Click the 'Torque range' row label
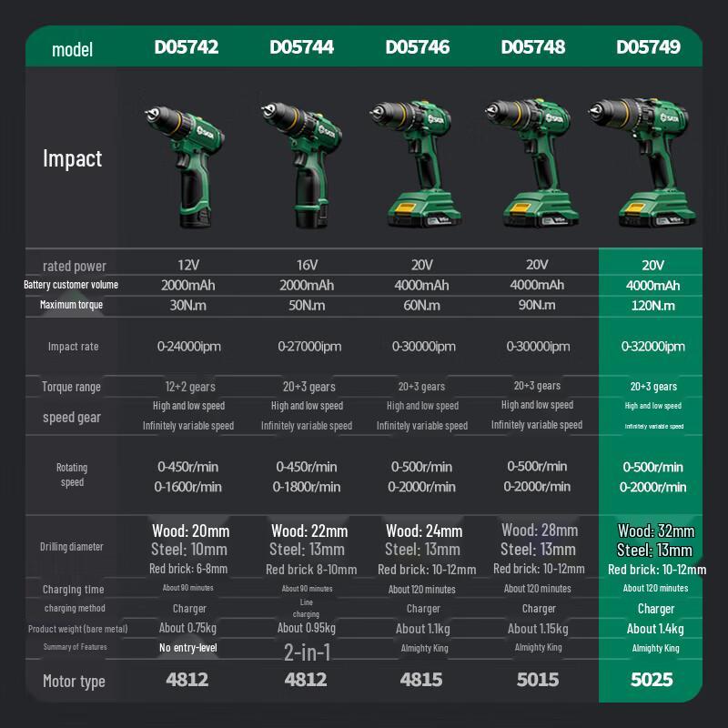 (x=71, y=387)
